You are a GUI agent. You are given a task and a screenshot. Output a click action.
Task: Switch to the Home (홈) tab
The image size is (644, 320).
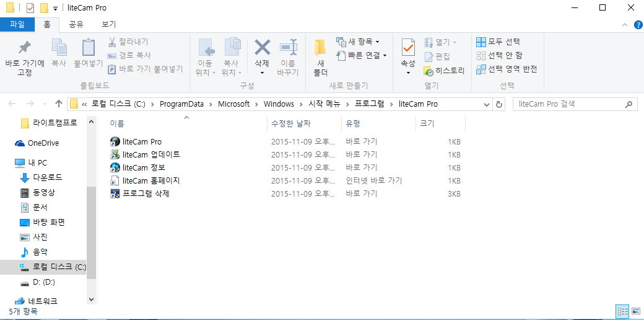47,24
